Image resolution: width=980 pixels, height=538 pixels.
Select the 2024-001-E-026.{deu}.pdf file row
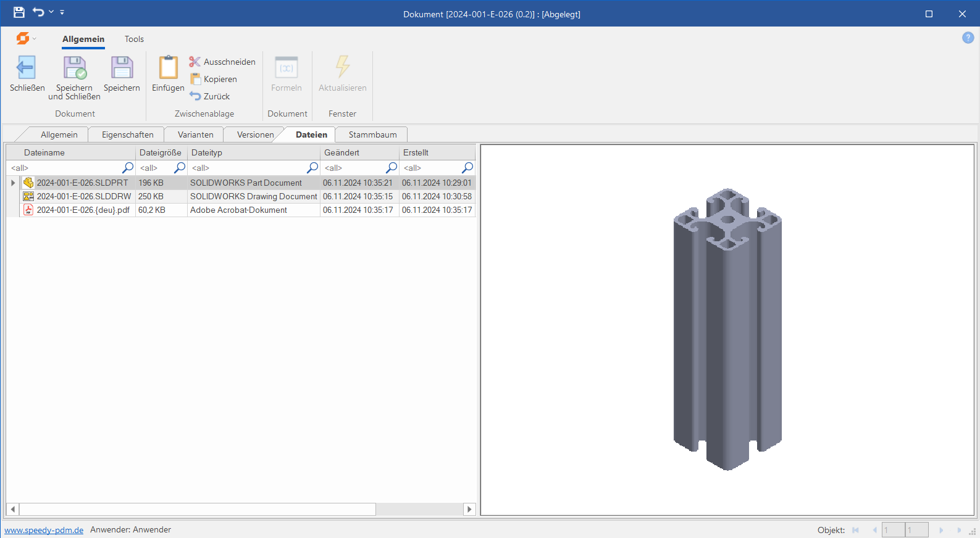coord(83,210)
